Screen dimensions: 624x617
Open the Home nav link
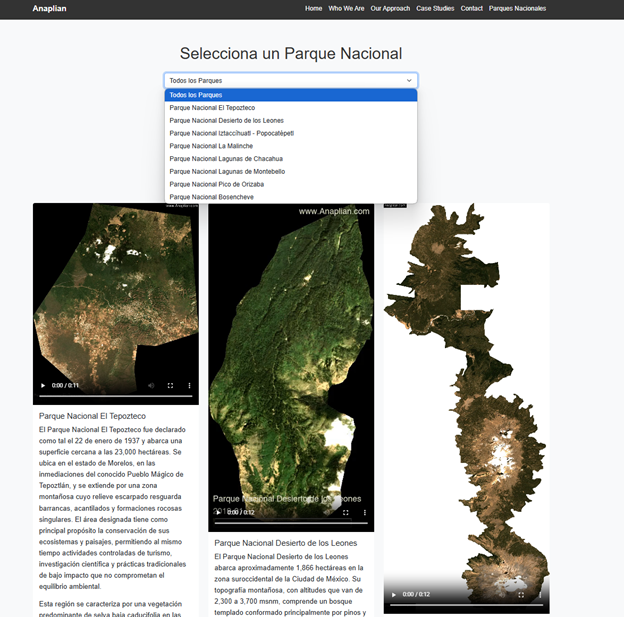click(x=313, y=8)
